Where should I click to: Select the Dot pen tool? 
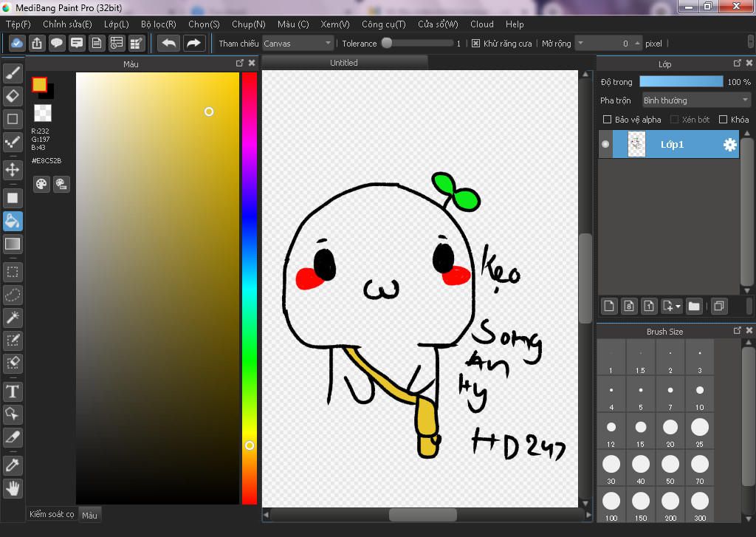(13, 142)
